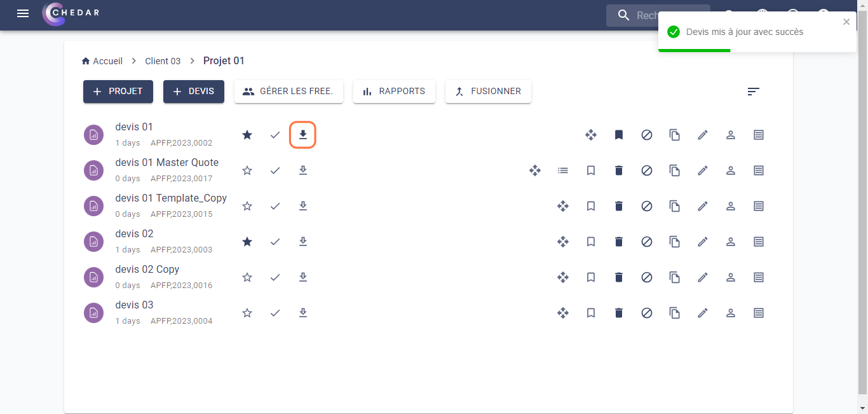Bookmark devis 03
The height and width of the screenshot is (414, 868).
point(591,313)
